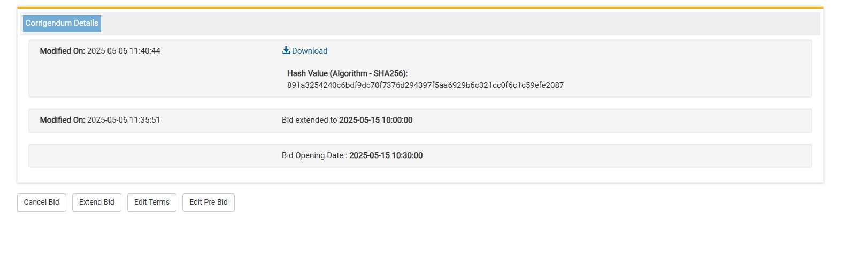Click the 2025-05-06 11:35:51 timestamp
Viewport: 868px width, 254px height.
click(124, 120)
